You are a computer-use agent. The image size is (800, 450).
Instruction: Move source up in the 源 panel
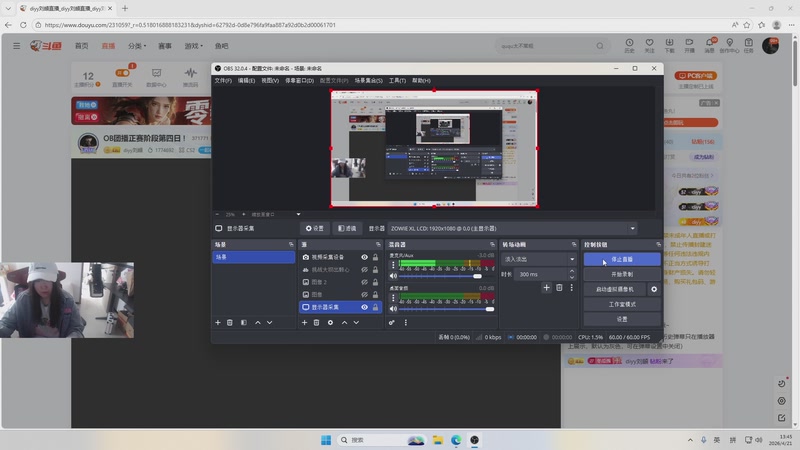tap(344, 322)
